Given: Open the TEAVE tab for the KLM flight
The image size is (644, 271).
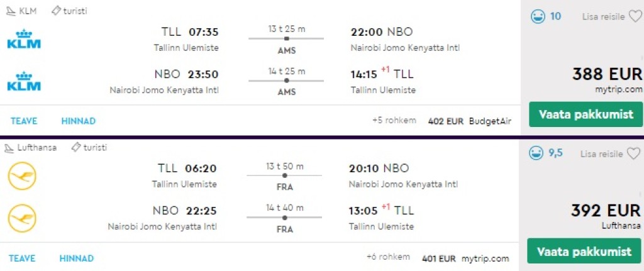Looking at the screenshot, I should 23,121.
